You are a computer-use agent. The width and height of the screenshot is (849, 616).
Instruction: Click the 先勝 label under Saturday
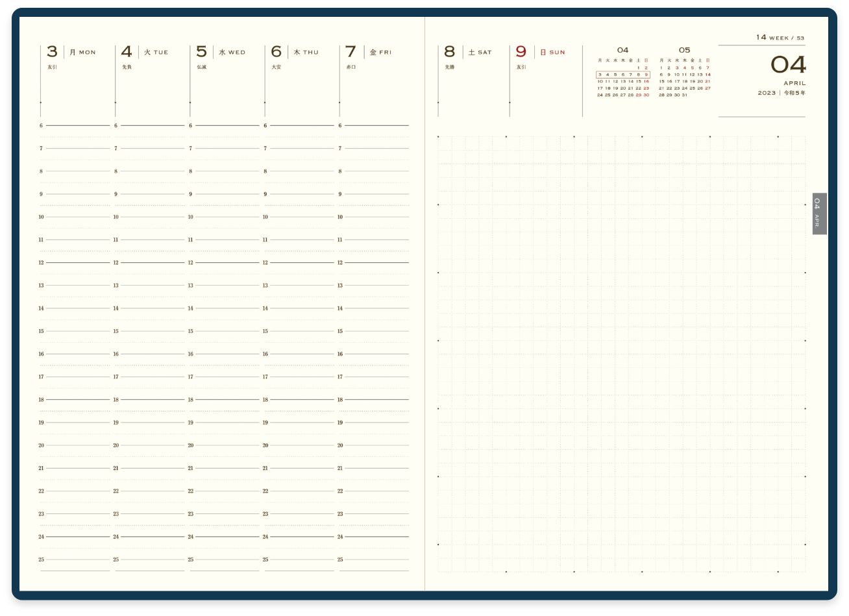pos(450,67)
